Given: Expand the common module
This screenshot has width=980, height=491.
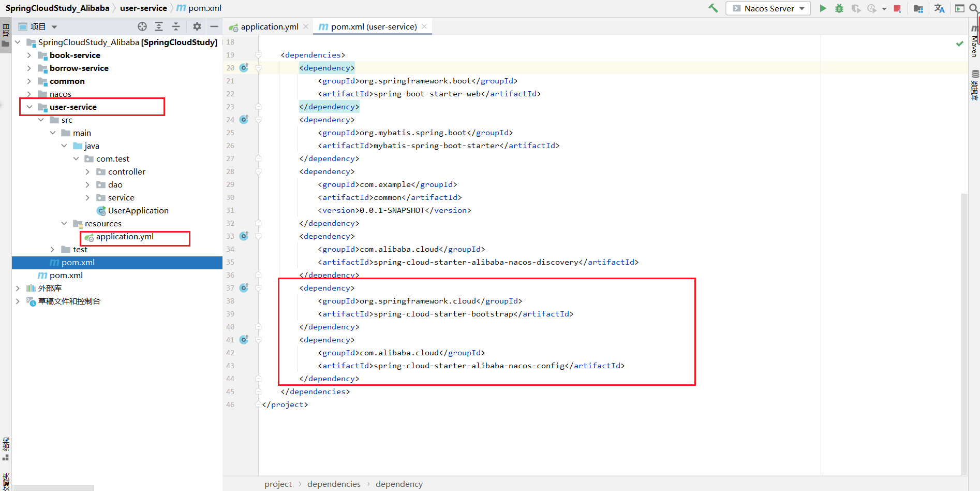Looking at the screenshot, I should (x=29, y=81).
